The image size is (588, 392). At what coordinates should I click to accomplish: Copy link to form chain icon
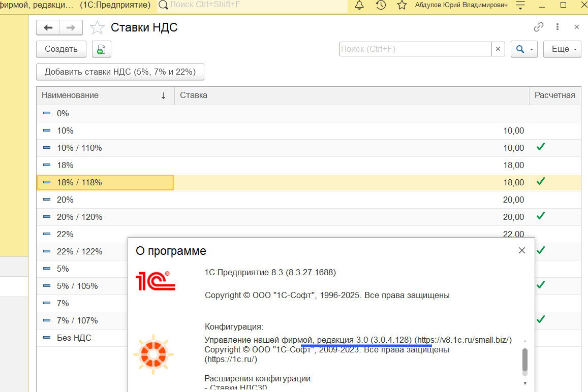tap(539, 26)
